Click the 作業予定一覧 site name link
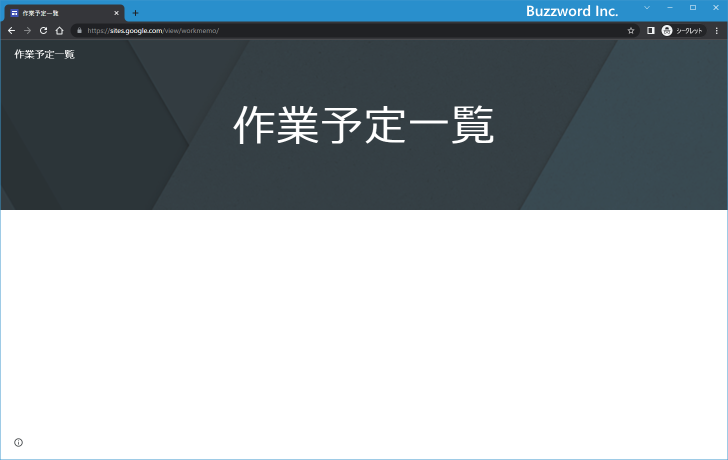728x460 pixels. [x=45, y=54]
